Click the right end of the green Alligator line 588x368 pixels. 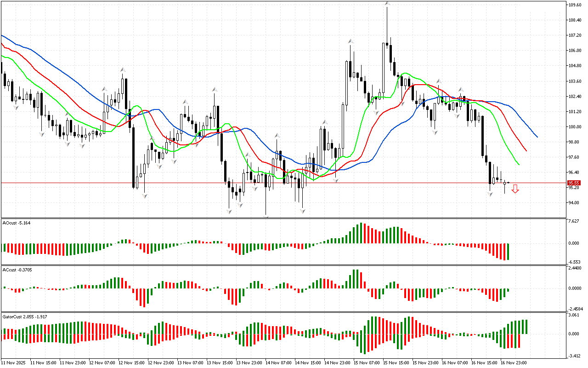[x=519, y=164]
